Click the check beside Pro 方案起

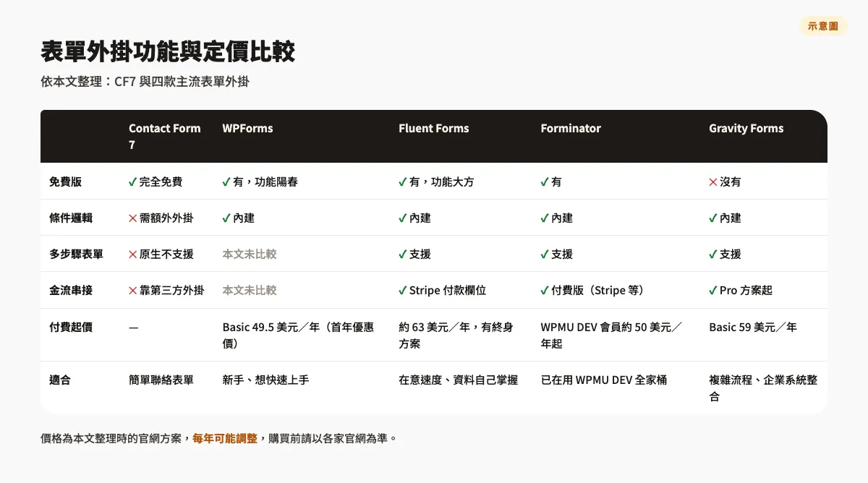pos(713,290)
